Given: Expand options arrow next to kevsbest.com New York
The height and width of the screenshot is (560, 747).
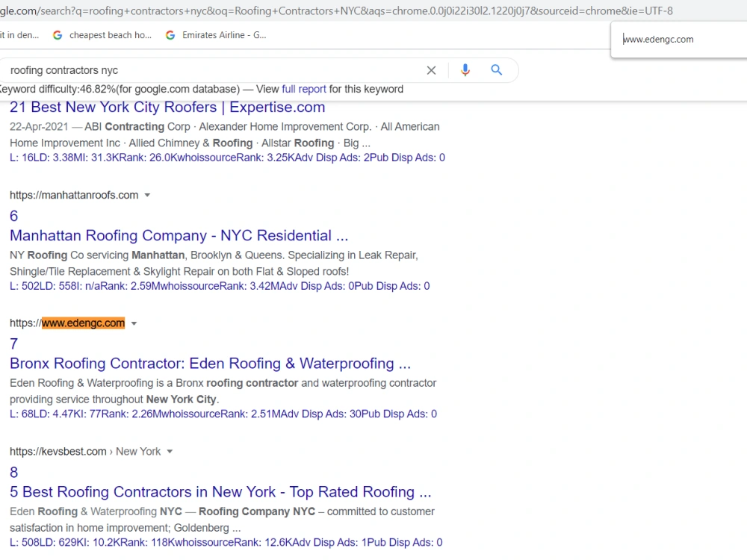Looking at the screenshot, I should point(170,452).
